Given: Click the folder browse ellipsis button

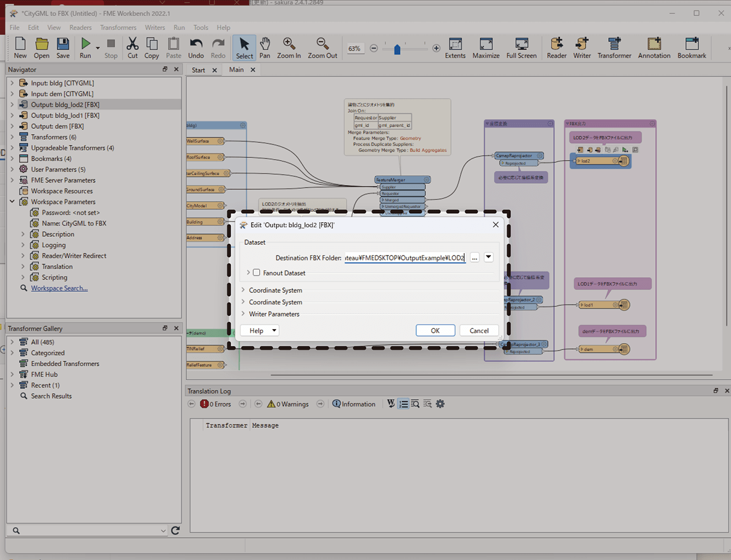Looking at the screenshot, I should [474, 257].
